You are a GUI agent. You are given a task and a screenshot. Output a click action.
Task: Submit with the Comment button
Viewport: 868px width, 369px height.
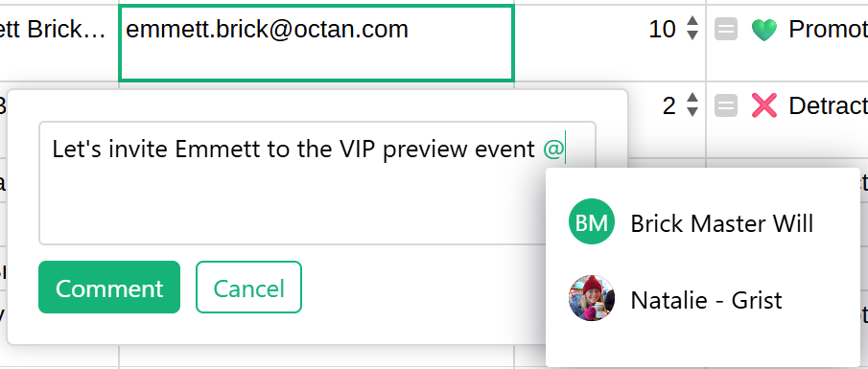coord(109,288)
